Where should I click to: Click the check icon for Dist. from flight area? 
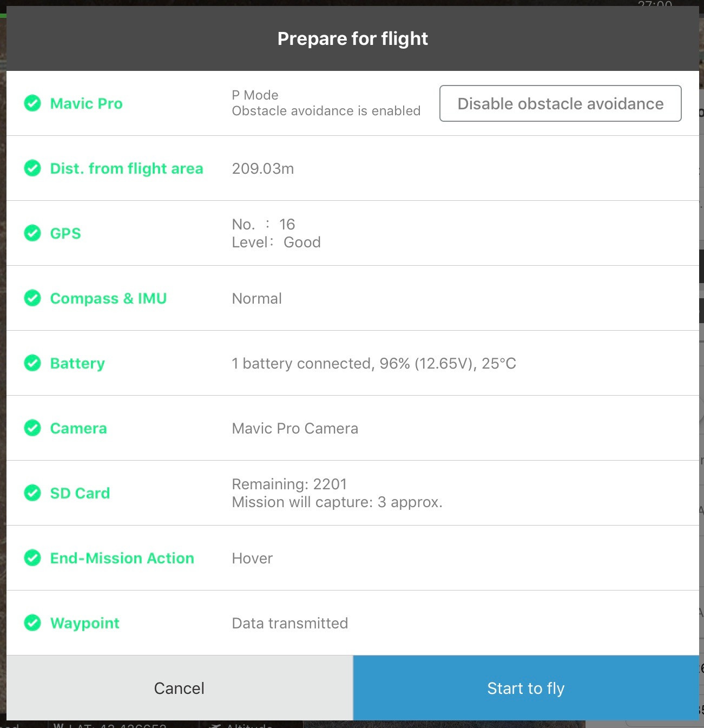[32, 168]
